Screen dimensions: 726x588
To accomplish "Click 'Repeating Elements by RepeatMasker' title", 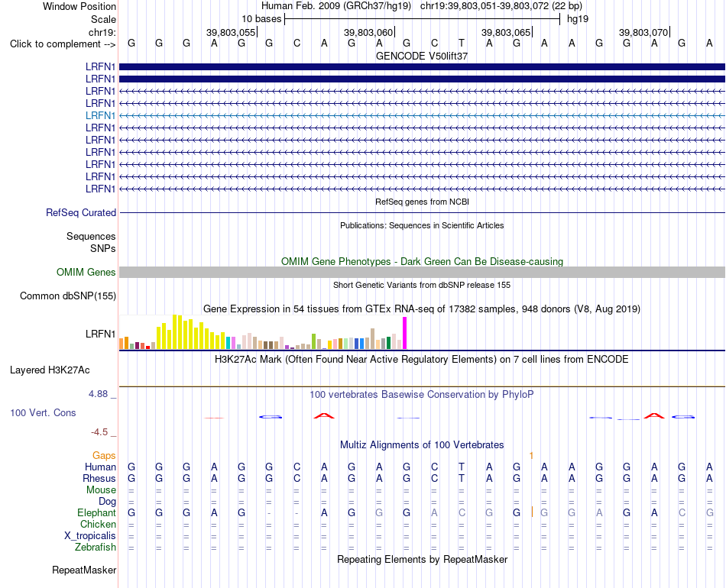I will point(422,559).
